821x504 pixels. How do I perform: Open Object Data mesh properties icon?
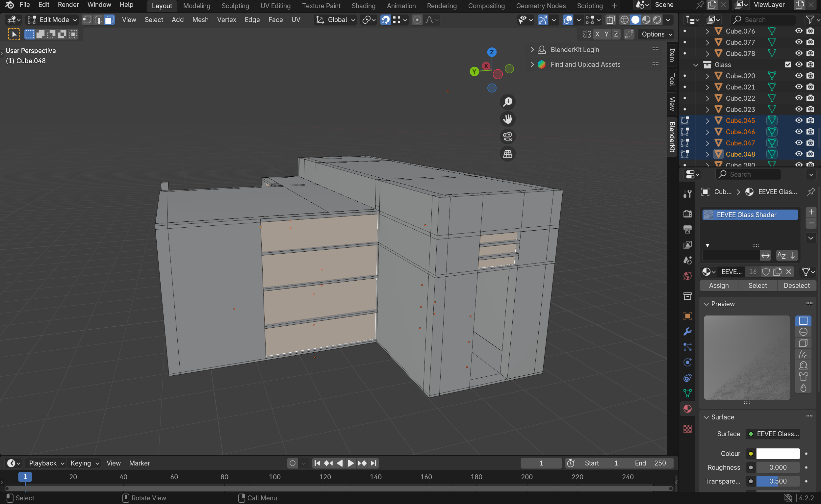coord(687,393)
